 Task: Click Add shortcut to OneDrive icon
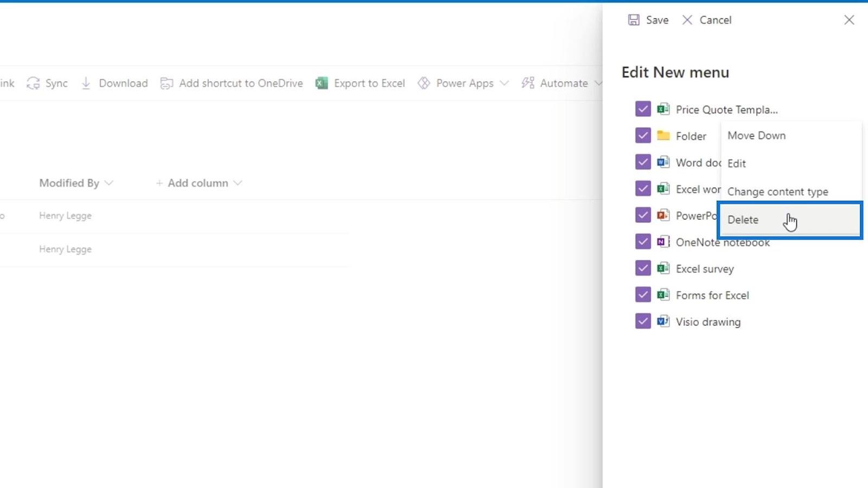[x=167, y=83]
